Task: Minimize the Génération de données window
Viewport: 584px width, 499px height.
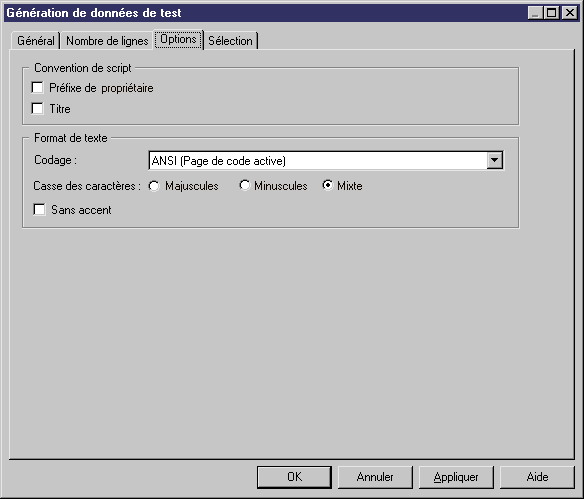Action: [x=535, y=13]
